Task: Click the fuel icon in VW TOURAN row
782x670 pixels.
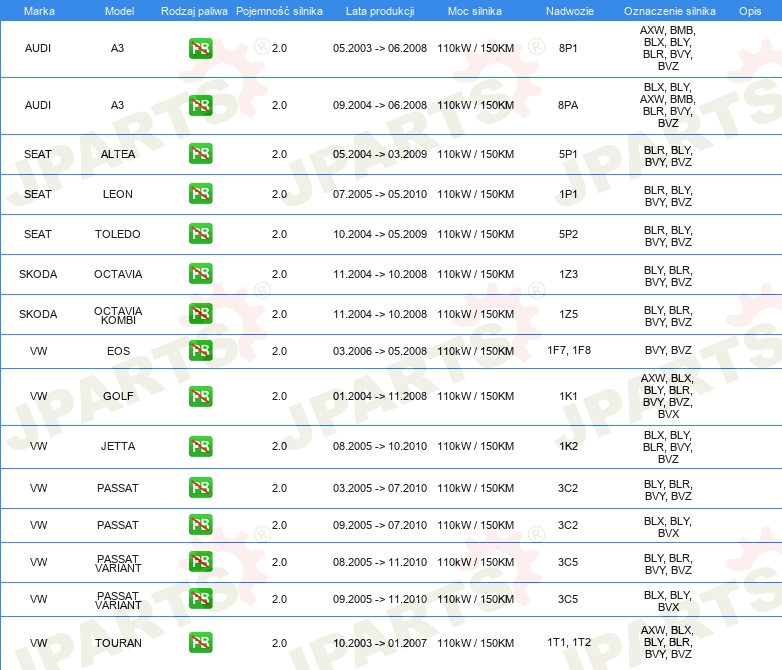Action: 200,643
